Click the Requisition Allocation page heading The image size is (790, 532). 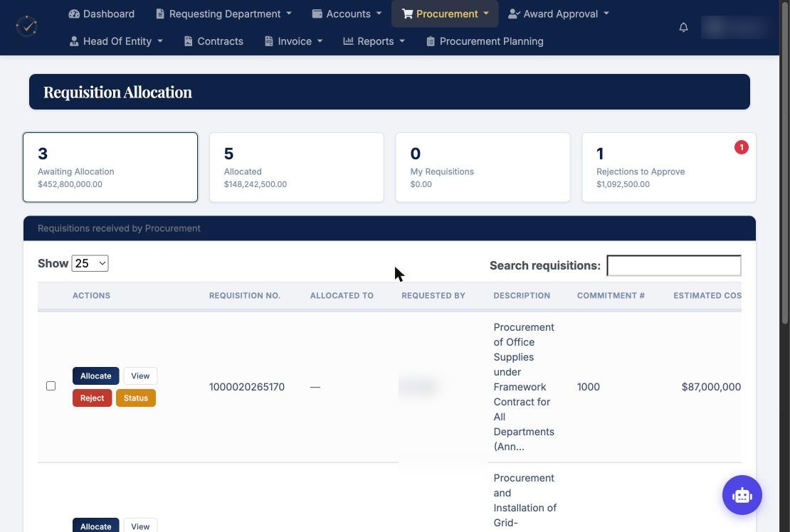point(118,92)
